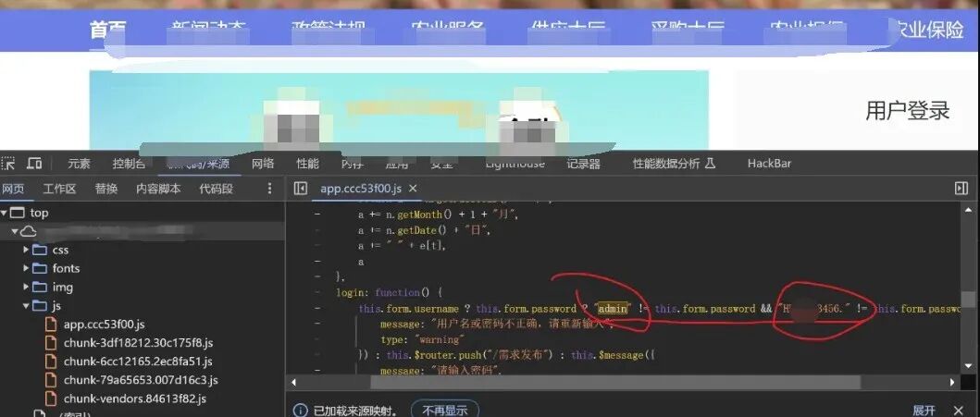Click the login: function() code line
980x417 pixels.
tap(390, 292)
